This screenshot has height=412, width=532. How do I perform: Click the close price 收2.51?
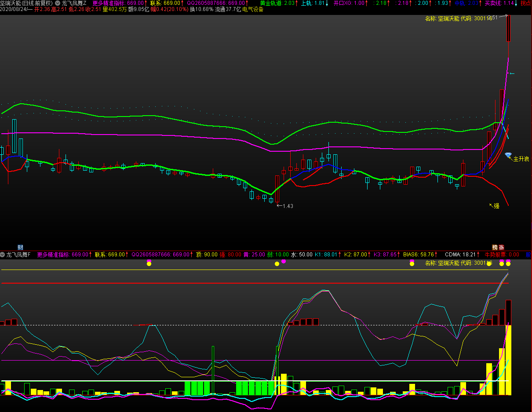click(93, 9)
